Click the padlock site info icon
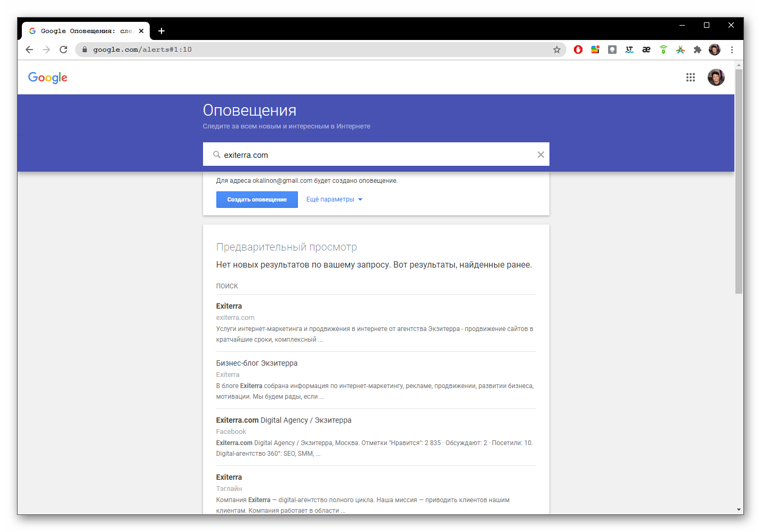The width and height of the screenshot is (761, 532). [x=84, y=50]
